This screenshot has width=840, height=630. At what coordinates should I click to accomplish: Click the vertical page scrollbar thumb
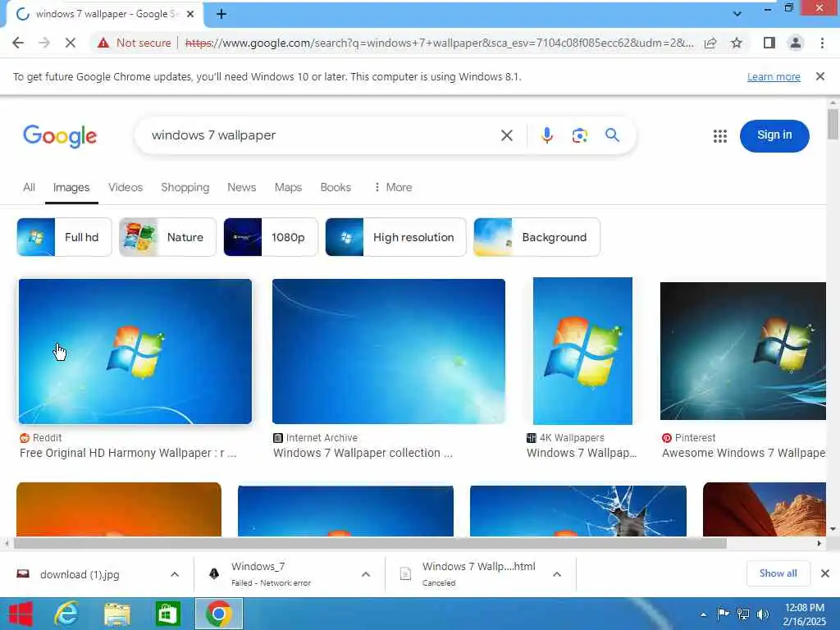(833, 124)
